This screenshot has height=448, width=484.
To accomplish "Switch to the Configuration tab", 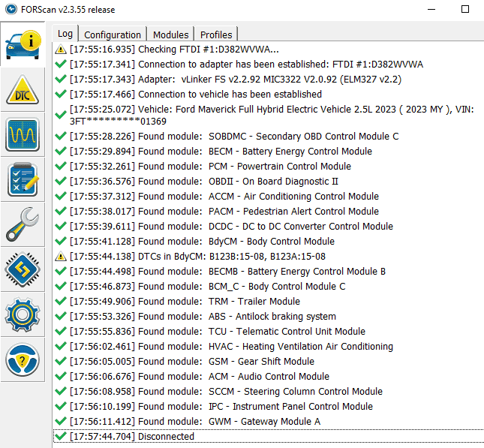I will tap(113, 35).
